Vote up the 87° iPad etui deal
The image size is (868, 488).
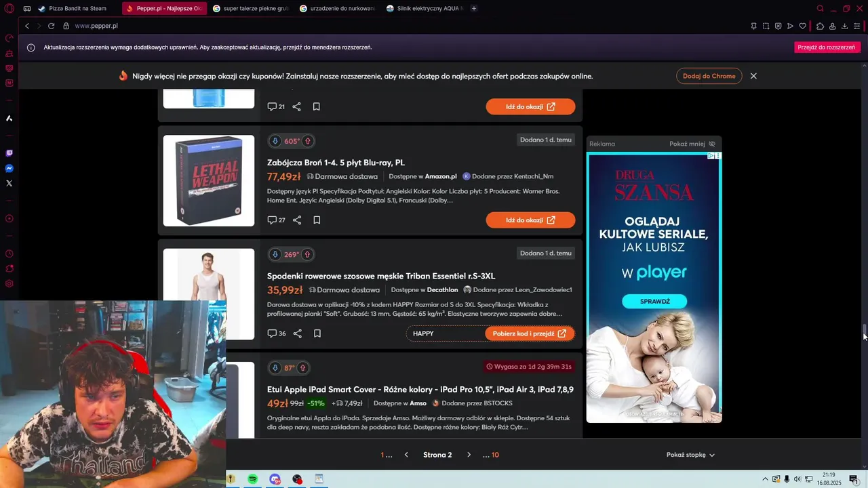click(x=302, y=367)
